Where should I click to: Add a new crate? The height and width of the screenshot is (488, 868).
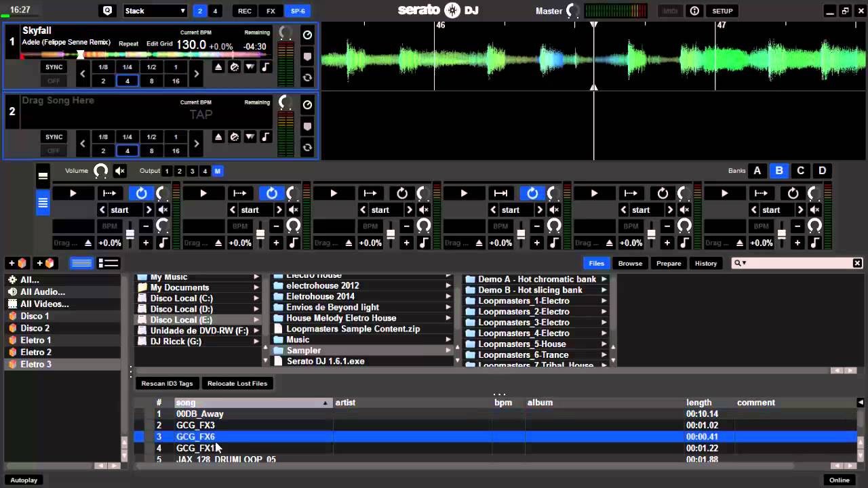pyautogui.click(x=17, y=263)
